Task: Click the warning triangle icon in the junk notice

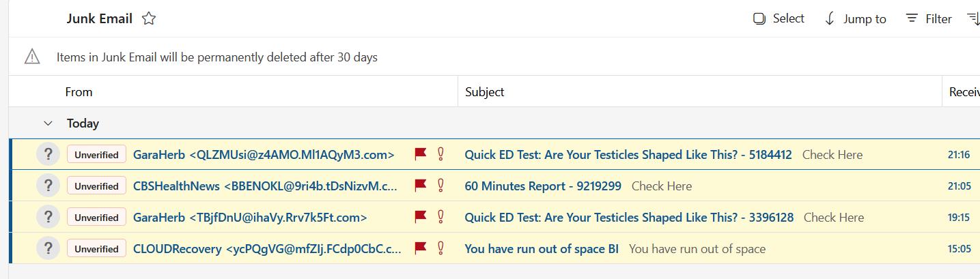Action: (x=32, y=57)
